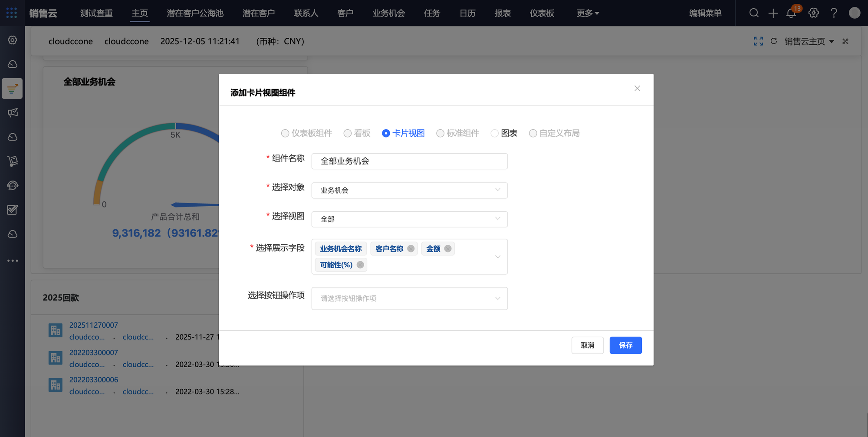868x437 pixels.
Task: Open the notifications bell icon
Action: pos(791,13)
